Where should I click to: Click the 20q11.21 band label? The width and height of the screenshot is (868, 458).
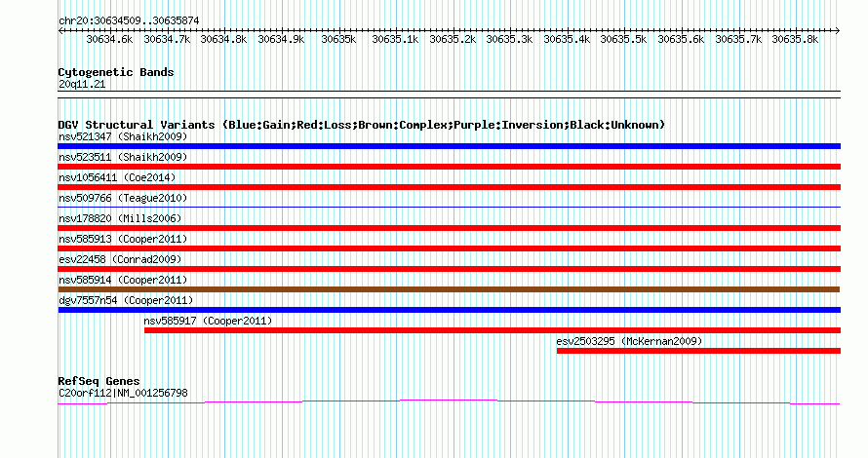pos(82,84)
